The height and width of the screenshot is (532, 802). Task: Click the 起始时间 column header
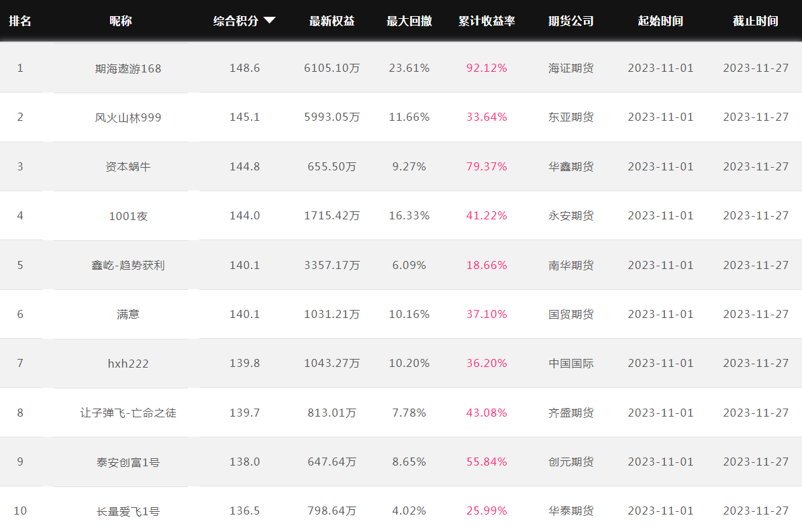660,21
